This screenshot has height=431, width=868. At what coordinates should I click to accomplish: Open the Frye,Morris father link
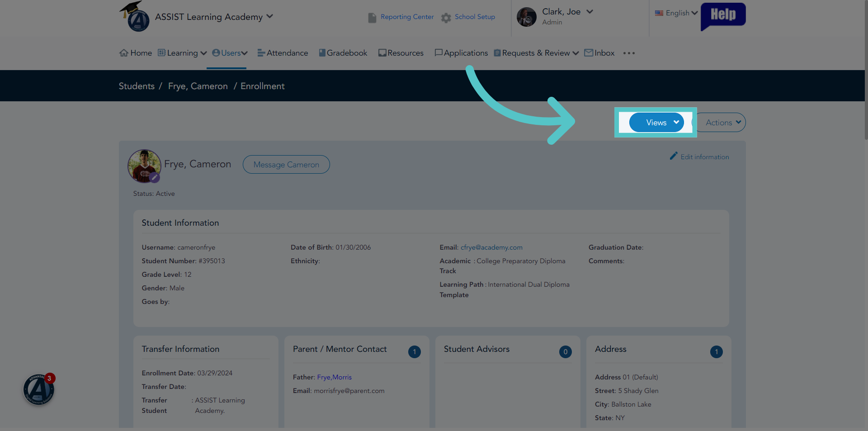(x=334, y=377)
